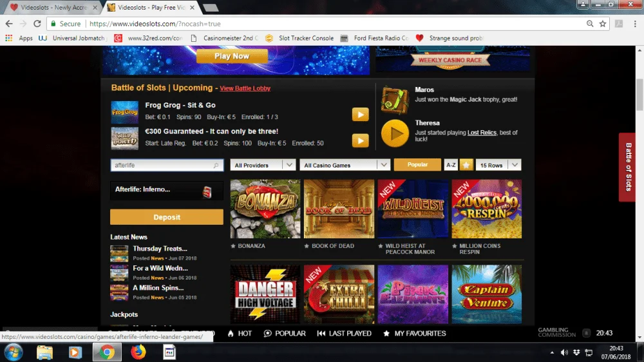
Task: Click the Deposit button
Action: tap(167, 217)
